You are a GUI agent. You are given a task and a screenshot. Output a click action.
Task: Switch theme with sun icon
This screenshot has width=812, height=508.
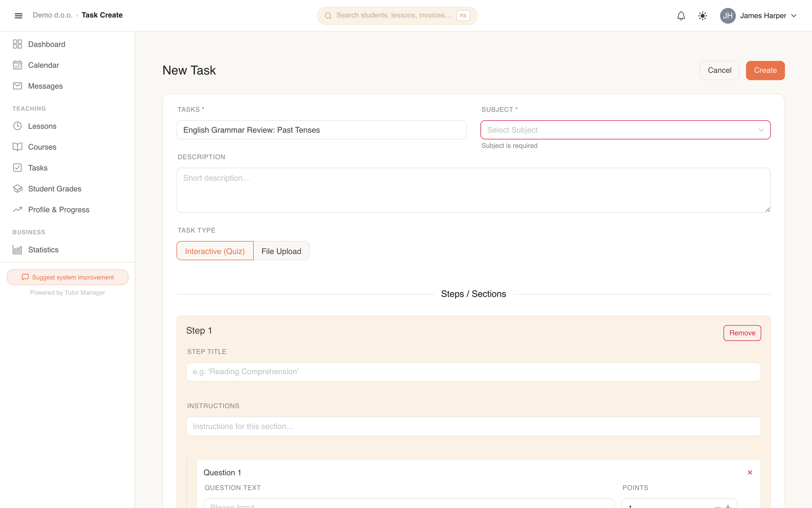702,16
